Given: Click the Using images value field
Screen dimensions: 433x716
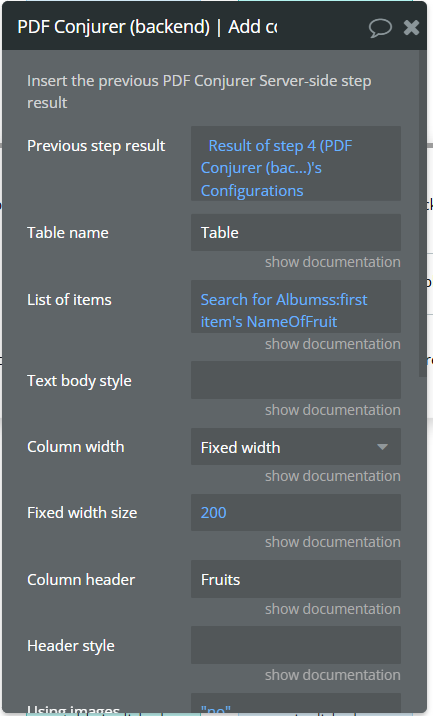Looking at the screenshot, I should (296, 703).
